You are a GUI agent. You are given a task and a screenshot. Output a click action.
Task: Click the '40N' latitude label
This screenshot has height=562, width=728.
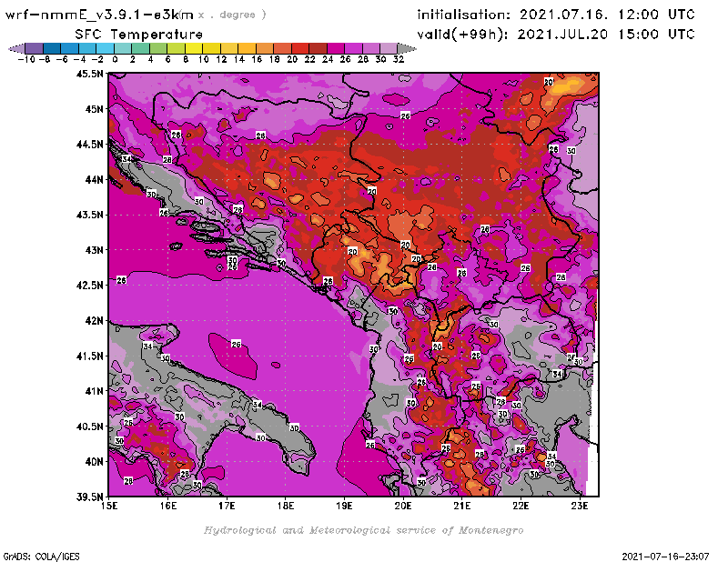(x=94, y=462)
